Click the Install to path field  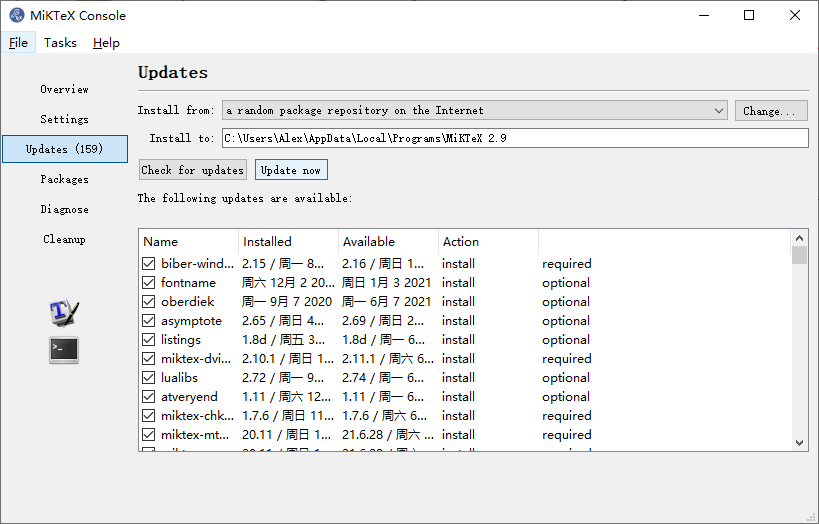[515, 138]
